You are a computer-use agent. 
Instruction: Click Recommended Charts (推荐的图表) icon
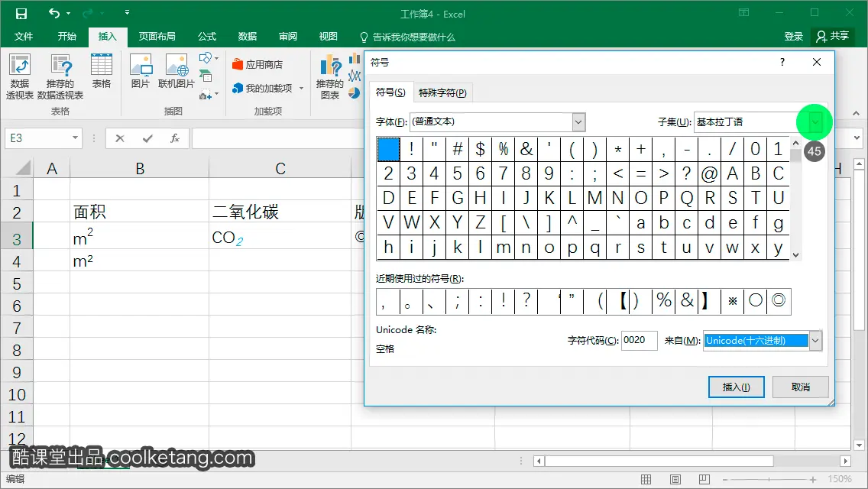pyautogui.click(x=330, y=76)
